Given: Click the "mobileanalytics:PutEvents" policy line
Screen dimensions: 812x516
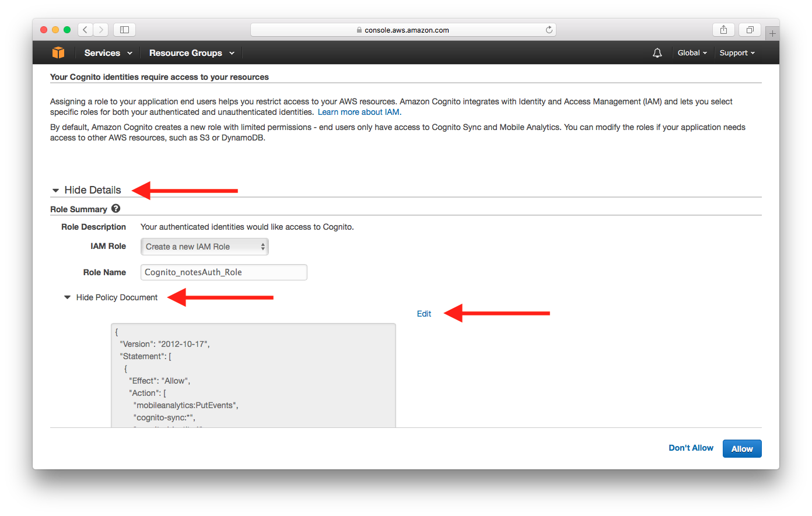Looking at the screenshot, I should click(186, 405).
